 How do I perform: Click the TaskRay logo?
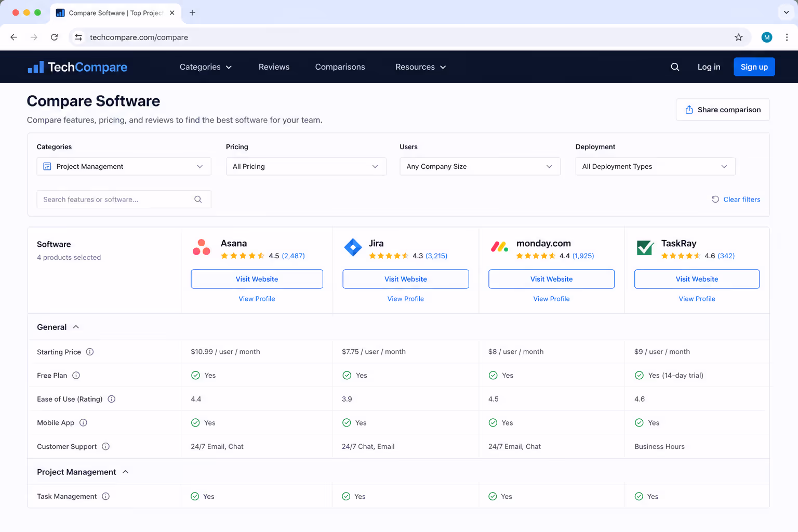[x=645, y=247]
